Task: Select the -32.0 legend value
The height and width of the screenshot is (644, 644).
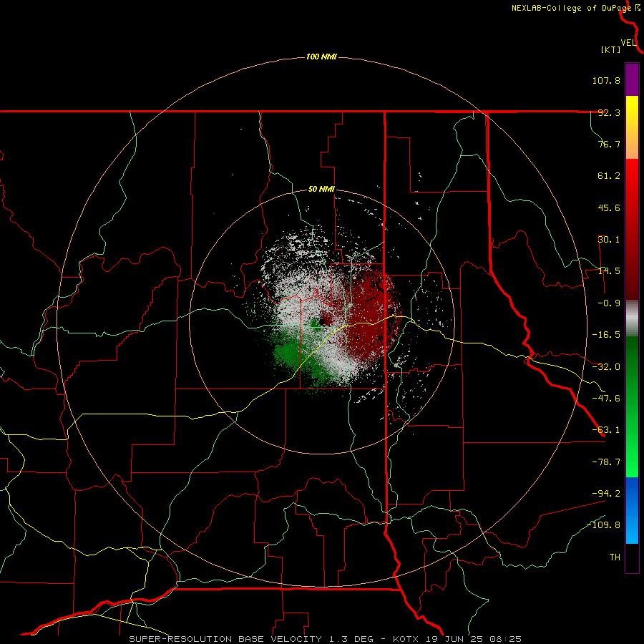Action: coord(606,367)
